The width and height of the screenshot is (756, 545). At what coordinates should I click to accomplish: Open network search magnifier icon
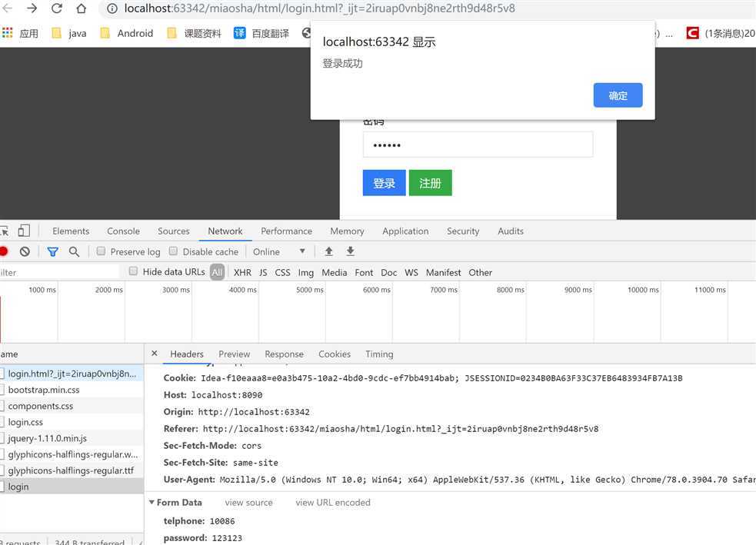pyautogui.click(x=75, y=251)
